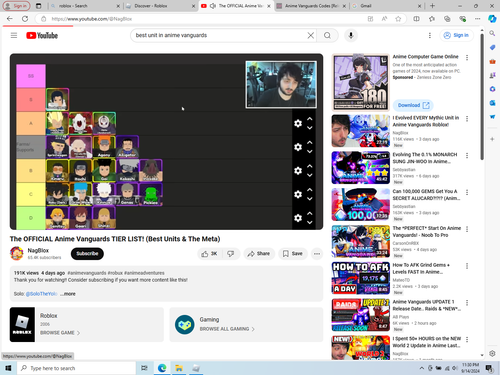Open Edge sidebar tools briefcase icon
500x375 pixels.
click(492, 61)
